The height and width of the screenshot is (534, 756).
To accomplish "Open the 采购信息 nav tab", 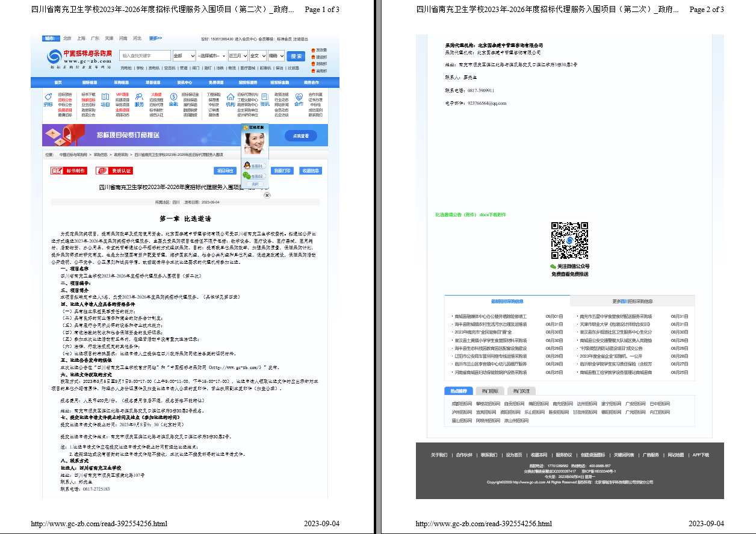I will (122, 82).
